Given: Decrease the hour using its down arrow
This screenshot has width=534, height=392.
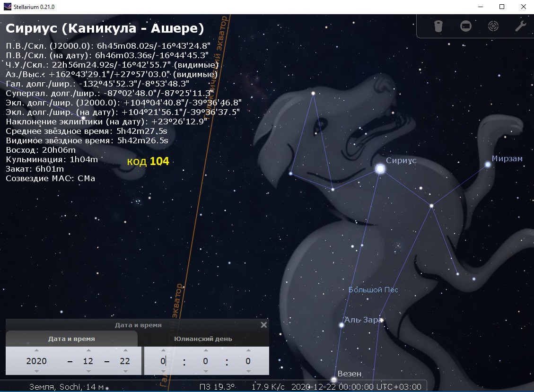Looking at the screenshot, I should (x=163, y=371).
